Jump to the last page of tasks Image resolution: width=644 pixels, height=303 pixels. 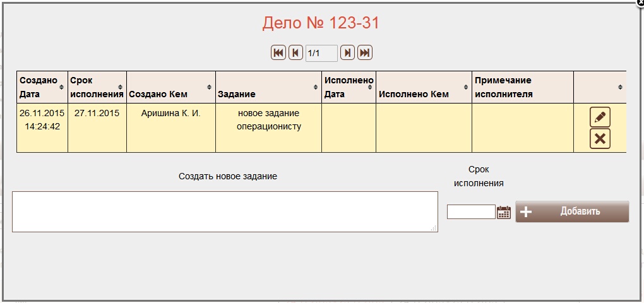point(364,53)
